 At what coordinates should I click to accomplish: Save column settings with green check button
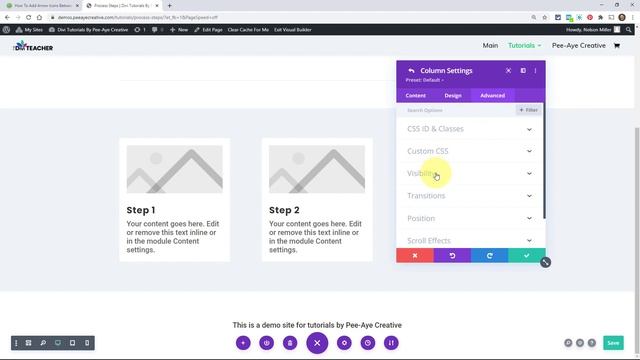527,256
